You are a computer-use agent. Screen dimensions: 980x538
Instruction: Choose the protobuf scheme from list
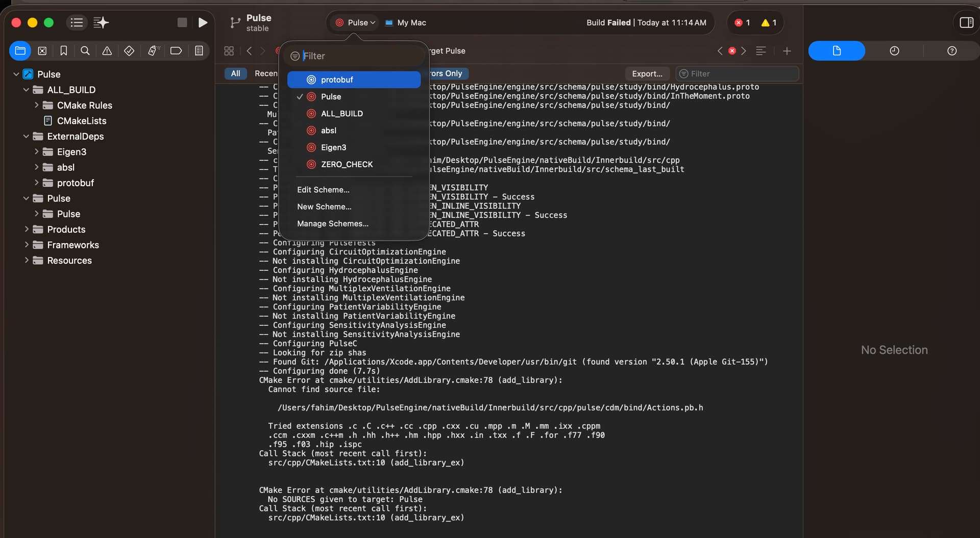pos(337,80)
